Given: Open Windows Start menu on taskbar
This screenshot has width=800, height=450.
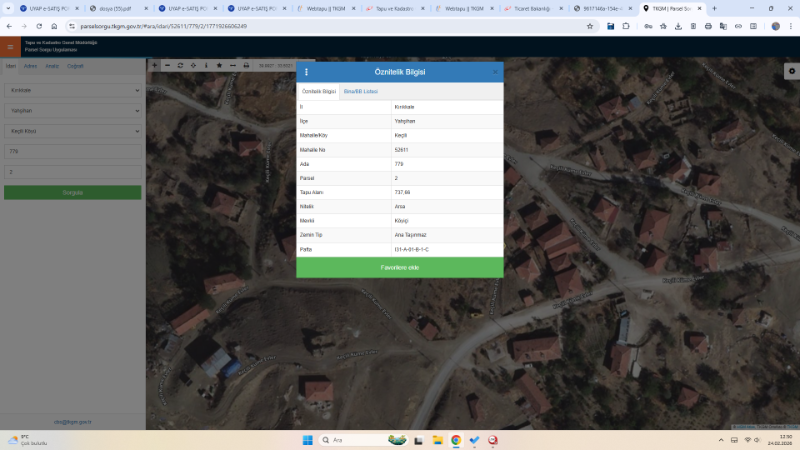Looking at the screenshot, I should click(x=307, y=440).
